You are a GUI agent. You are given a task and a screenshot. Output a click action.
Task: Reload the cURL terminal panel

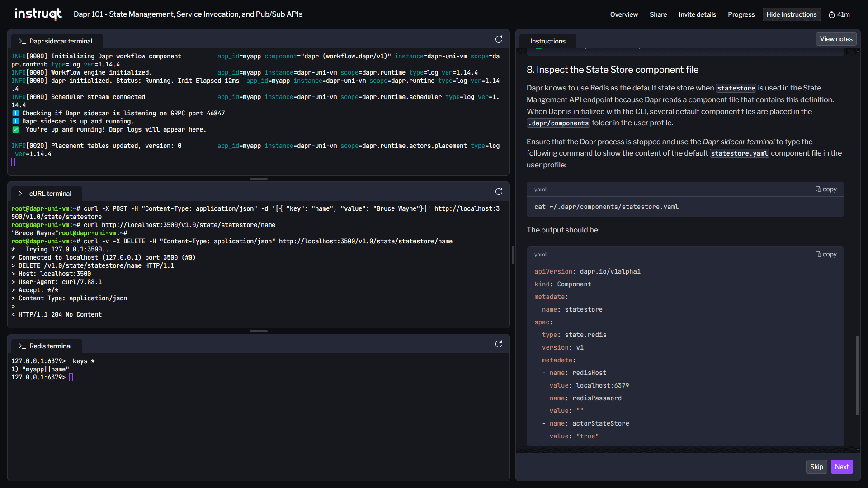[499, 192]
